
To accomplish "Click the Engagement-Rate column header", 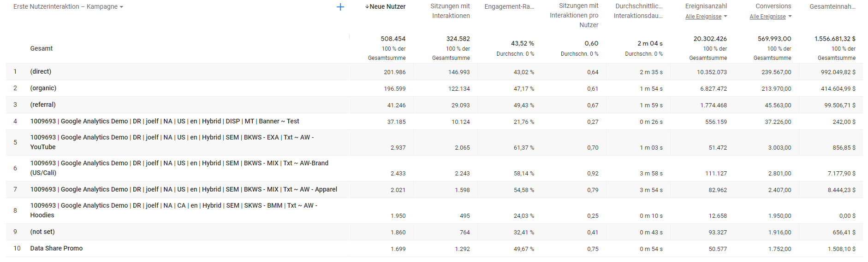I will click(x=509, y=6).
